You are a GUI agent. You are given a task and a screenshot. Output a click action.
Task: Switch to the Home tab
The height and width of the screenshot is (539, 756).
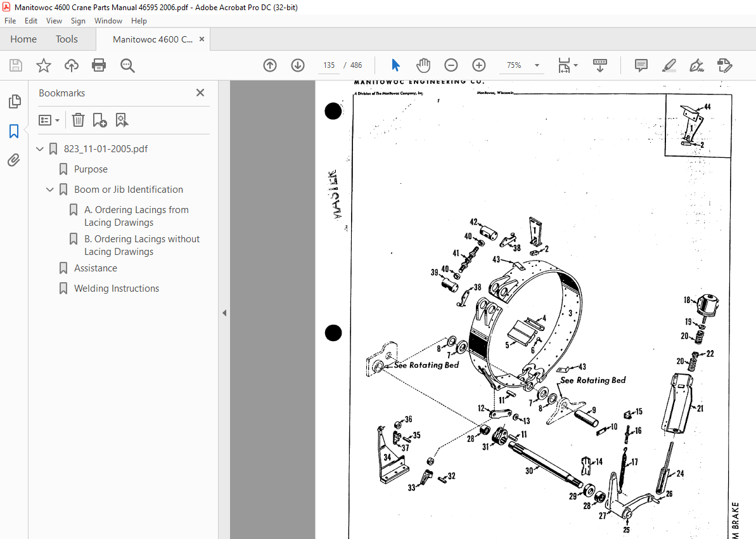pos(23,39)
